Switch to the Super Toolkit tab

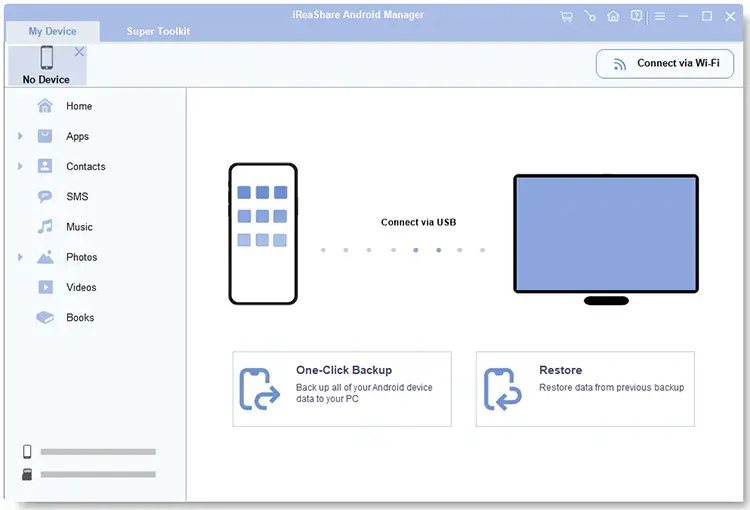point(158,32)
